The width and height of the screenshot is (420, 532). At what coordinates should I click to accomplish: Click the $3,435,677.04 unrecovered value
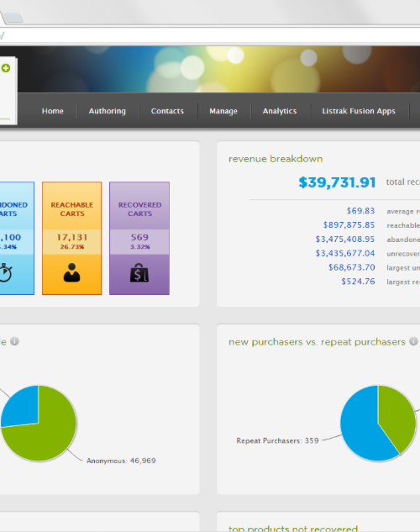coord(345,253)
